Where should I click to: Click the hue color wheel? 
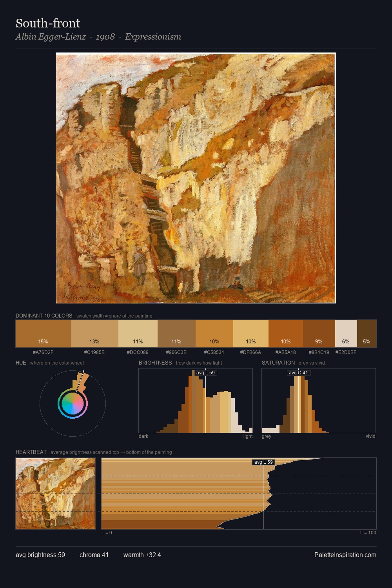[73, 403]
